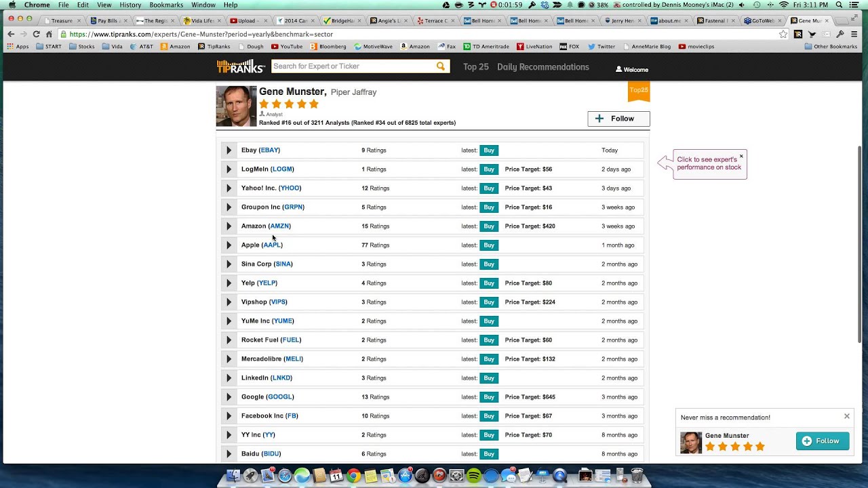Open the Window menu in menu bar
The image size is (868, 488).
203,5
